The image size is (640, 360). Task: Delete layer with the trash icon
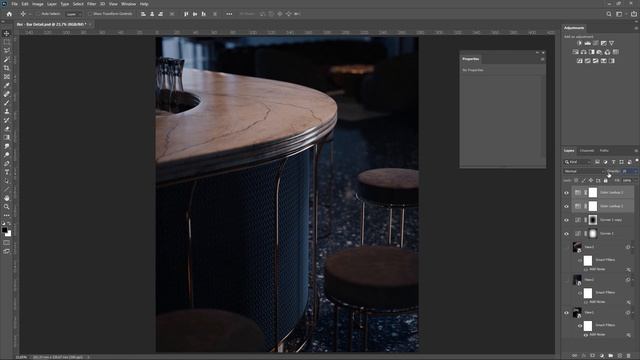pos(629,356)
